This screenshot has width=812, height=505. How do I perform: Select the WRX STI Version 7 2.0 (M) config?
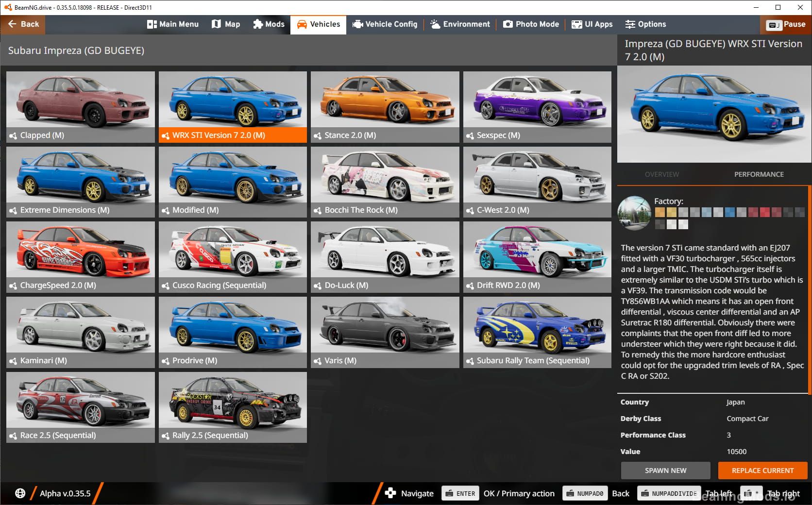(233, 107)
